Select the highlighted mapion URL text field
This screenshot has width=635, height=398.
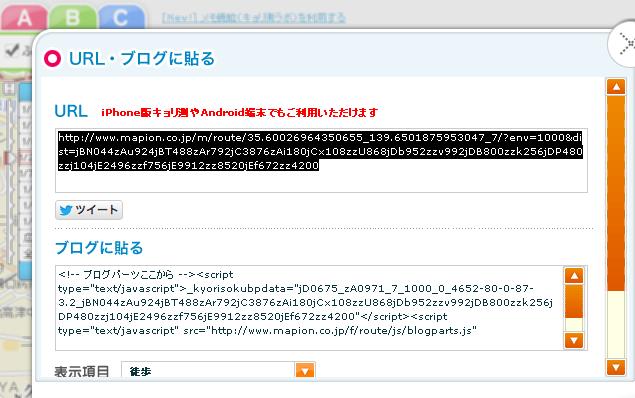pyautogui.click(x=321, y=160)
